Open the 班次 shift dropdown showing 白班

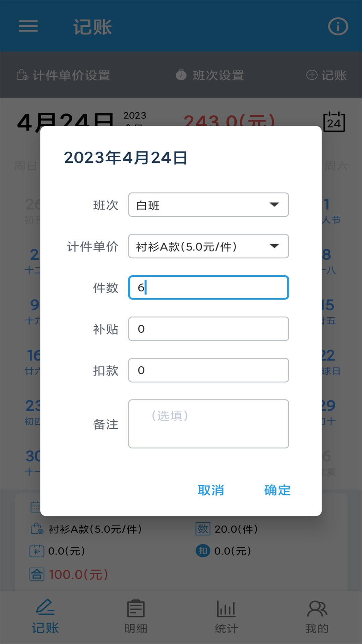pyautogui.click(x=208, y=205)
